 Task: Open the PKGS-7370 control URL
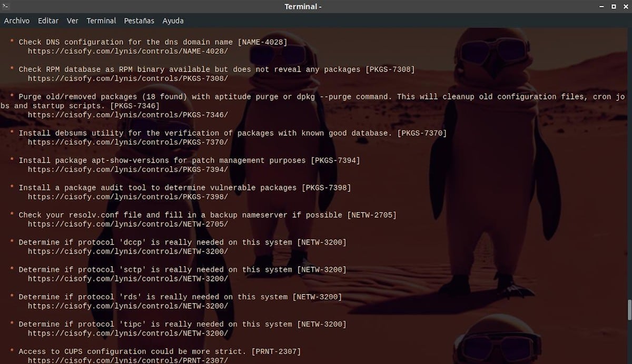[128, 142]
